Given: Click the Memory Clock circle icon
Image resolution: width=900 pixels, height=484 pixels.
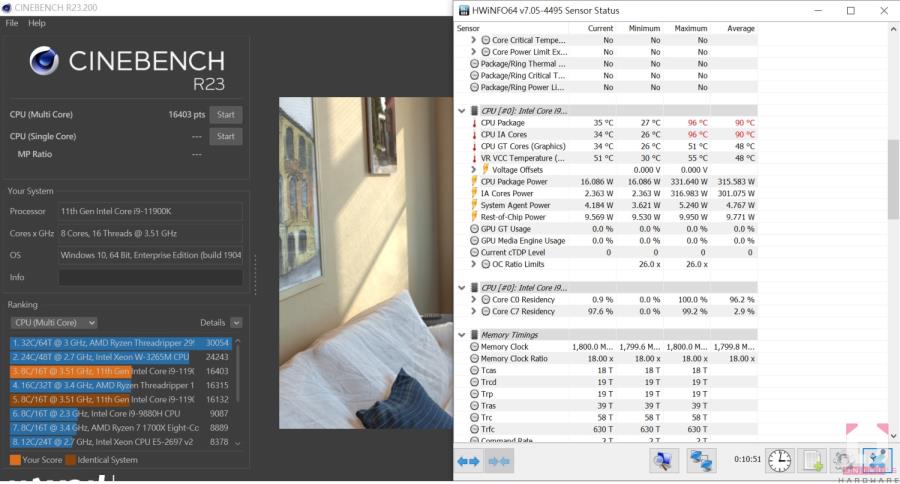Looking at the screenshot, I should (474, 347).
